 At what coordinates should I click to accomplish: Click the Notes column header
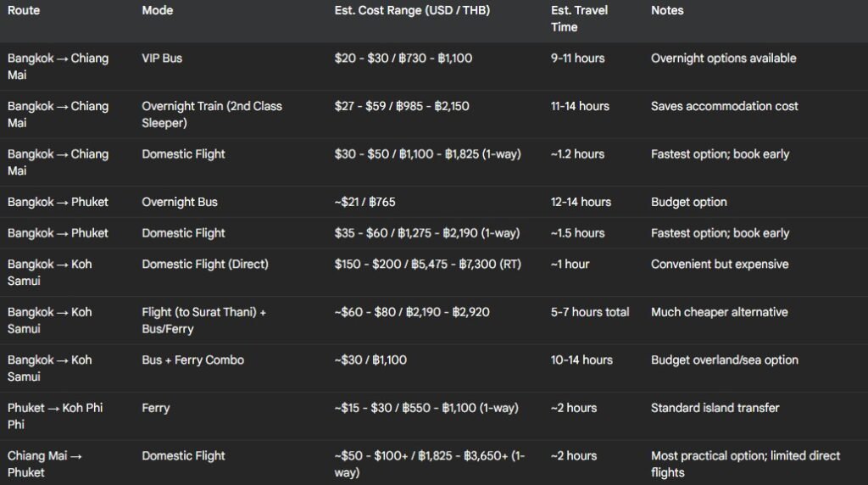667,10
